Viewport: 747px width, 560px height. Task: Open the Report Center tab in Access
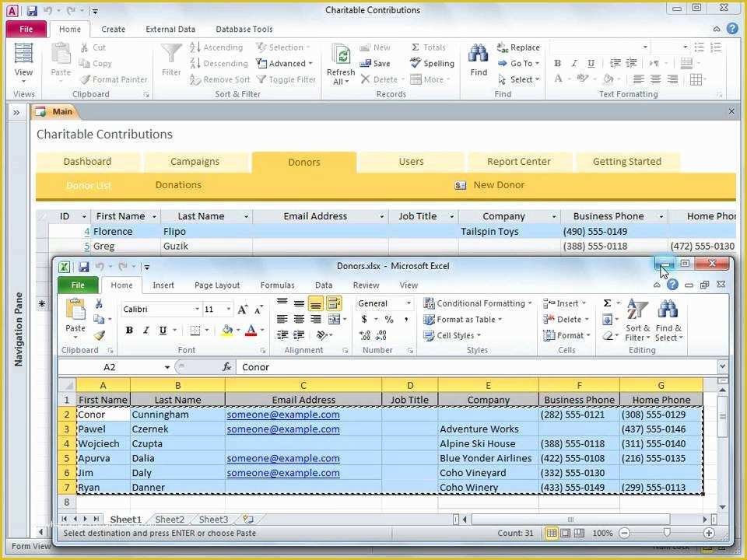tap(518, 162)
